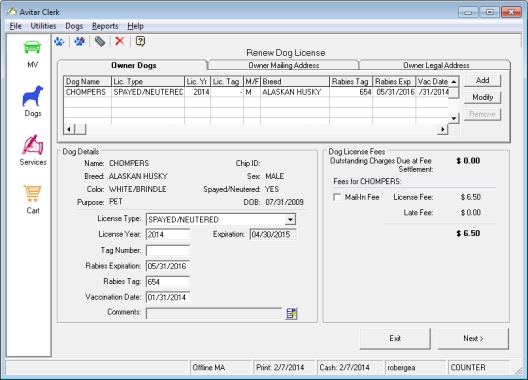Open the Reports menu
The width and height of the screenshot is (528, 380).
pos(105,26)
